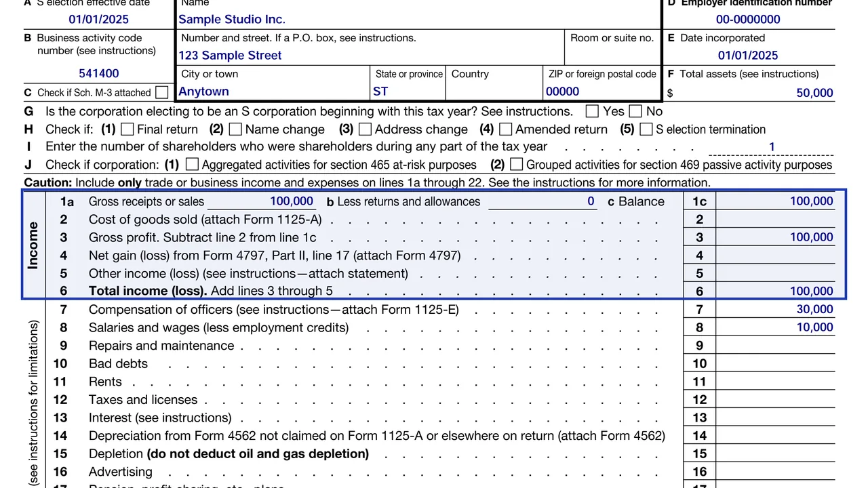Tick the No box for S corporation election
868x488 pixels.
click(x=635, y=111)
